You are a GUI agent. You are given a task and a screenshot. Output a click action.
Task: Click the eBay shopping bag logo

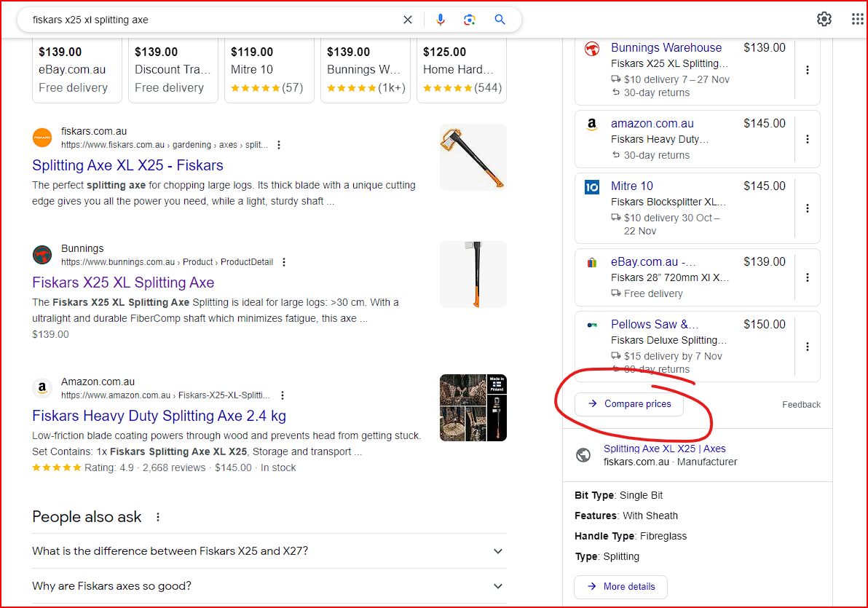[x=592, y=263]
